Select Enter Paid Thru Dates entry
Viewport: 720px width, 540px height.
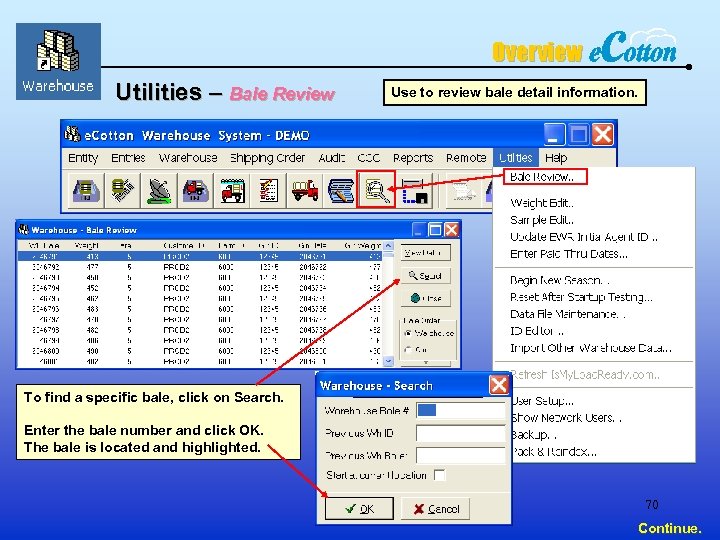click(568, 253)
